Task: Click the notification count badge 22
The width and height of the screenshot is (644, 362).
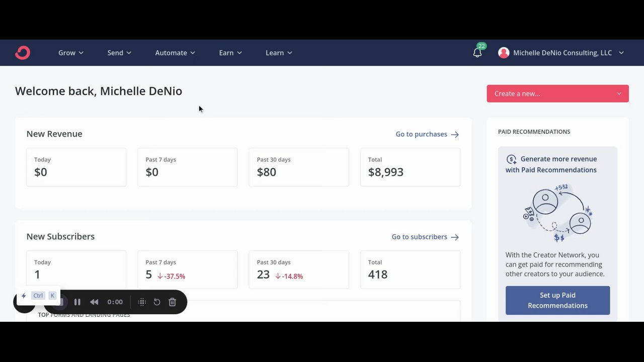Action: (x=481, y=46)
